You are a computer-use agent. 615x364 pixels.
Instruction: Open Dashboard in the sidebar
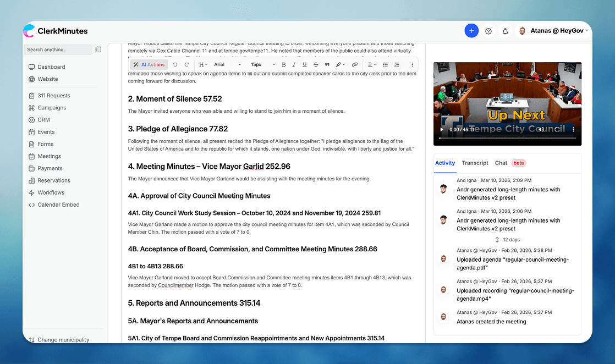coord(51,67)
